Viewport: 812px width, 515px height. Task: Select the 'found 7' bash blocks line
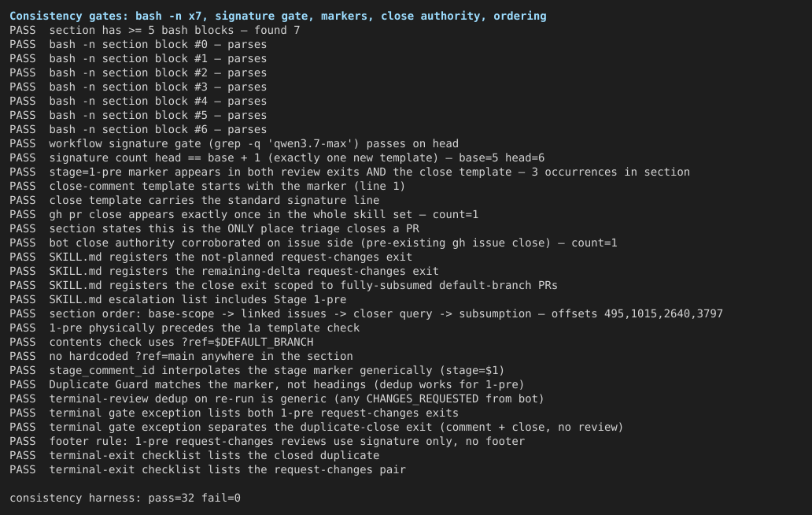(155, 30)
